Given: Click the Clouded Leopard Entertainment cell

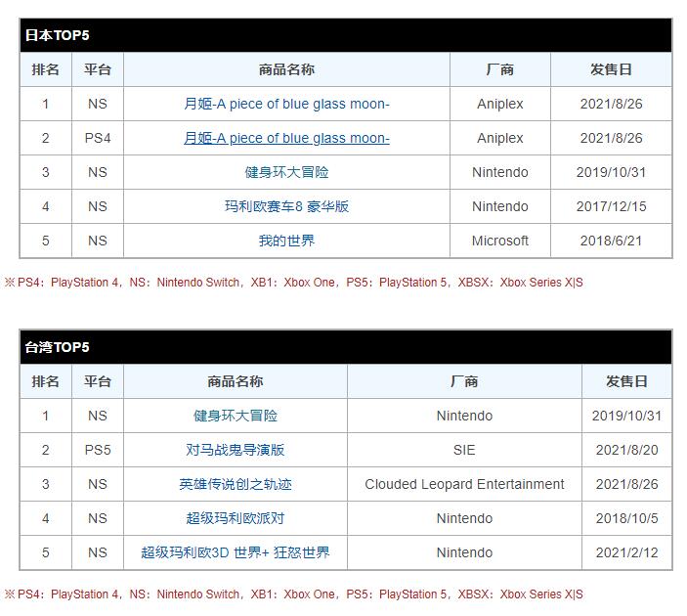Looking at the screenshot, I should point(464,484).
